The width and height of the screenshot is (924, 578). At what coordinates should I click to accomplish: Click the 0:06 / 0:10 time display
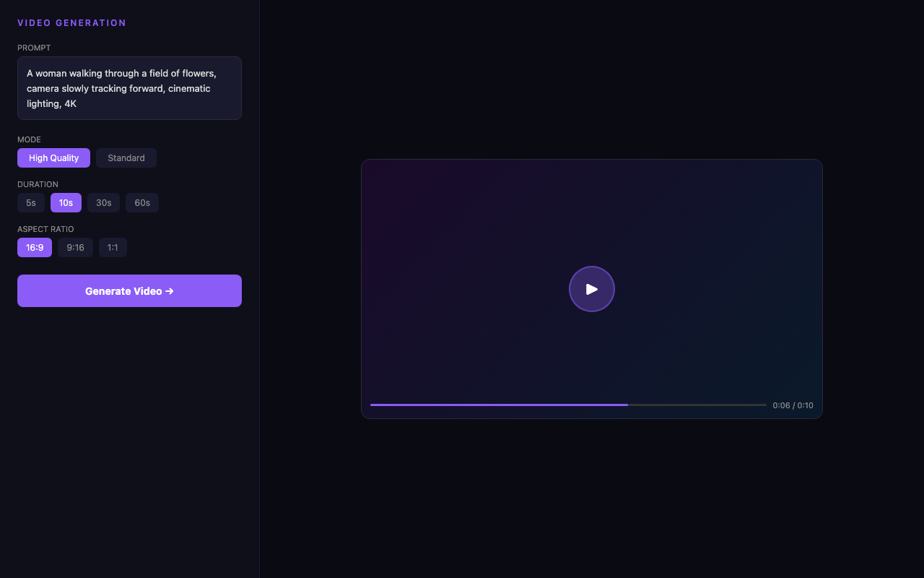click(793, 405)
